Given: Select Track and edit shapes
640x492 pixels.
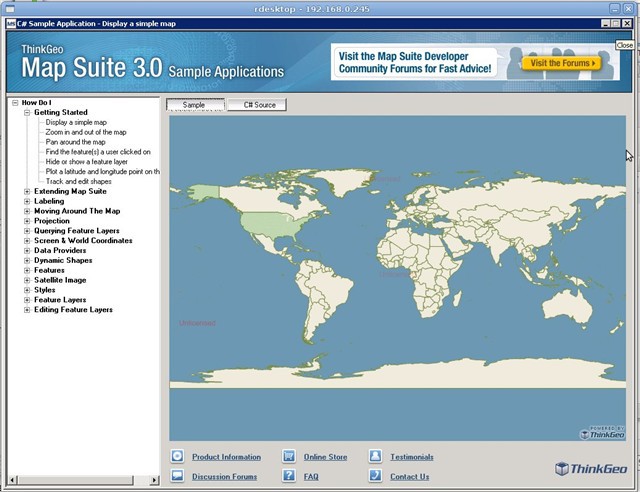Looking at the screenshot, I should (78, 181).
